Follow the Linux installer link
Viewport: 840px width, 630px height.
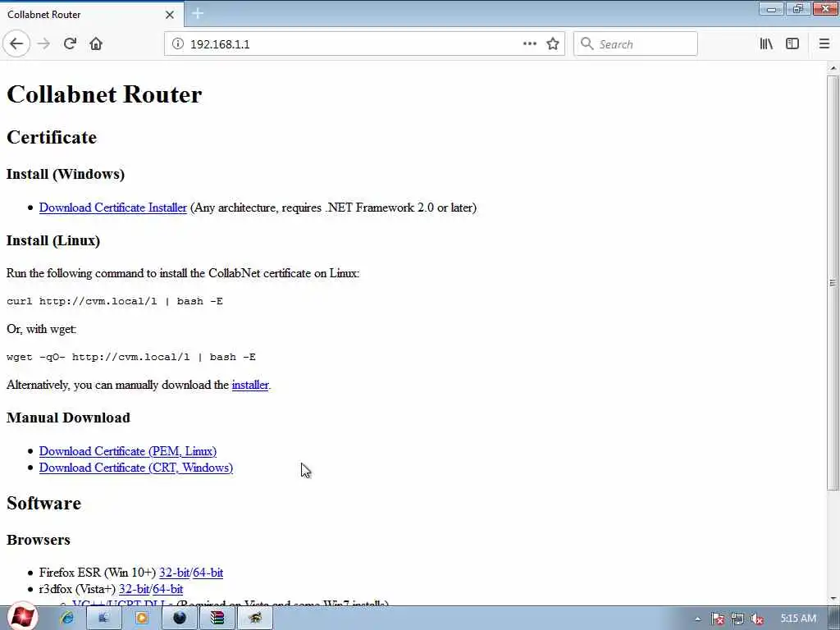point(250,385)
